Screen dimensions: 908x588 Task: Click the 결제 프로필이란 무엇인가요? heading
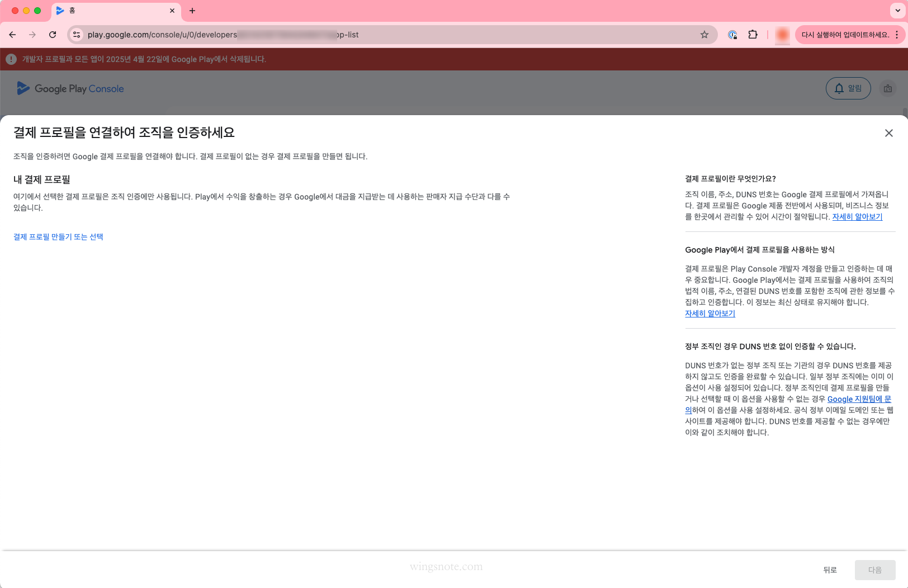point(730,179)
